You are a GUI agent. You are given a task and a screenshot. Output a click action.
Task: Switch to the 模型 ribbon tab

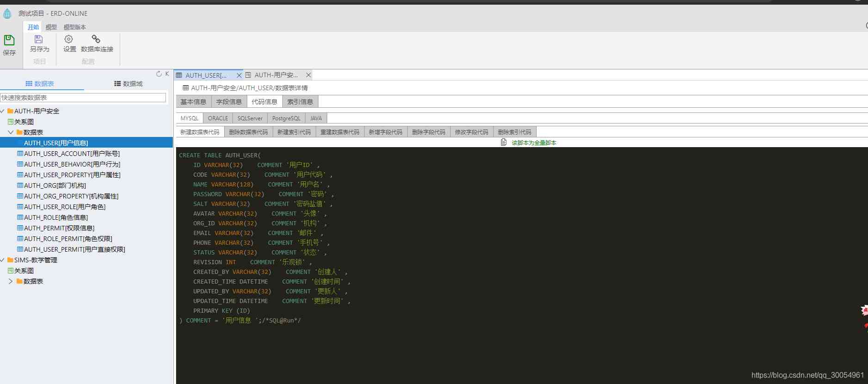point(51,27)
